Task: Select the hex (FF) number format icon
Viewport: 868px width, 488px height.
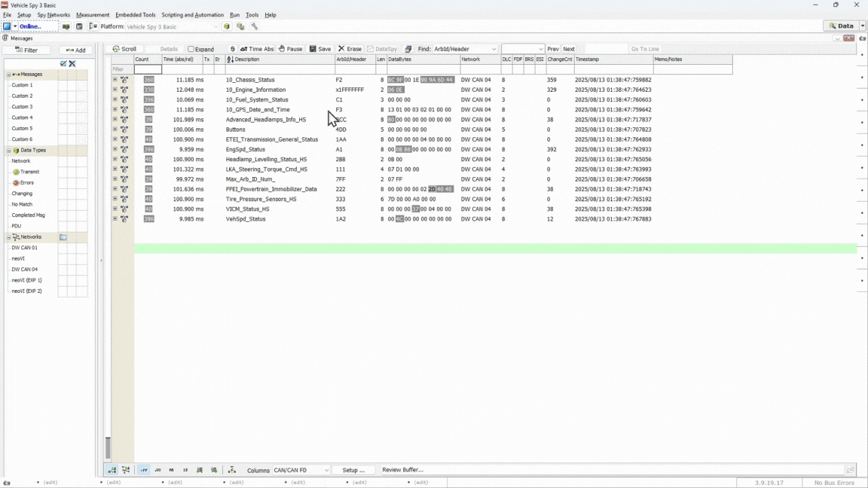Action: (144, 470)
